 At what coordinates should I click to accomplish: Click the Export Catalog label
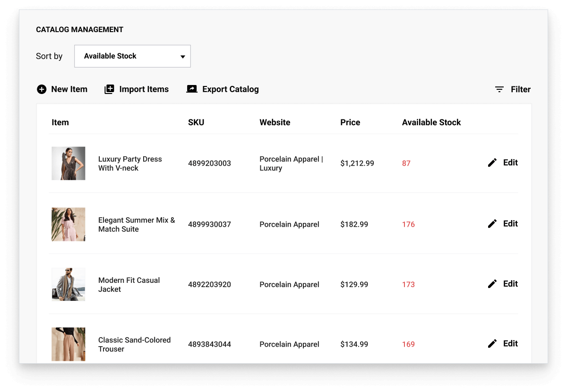click(x=230, y=89)
